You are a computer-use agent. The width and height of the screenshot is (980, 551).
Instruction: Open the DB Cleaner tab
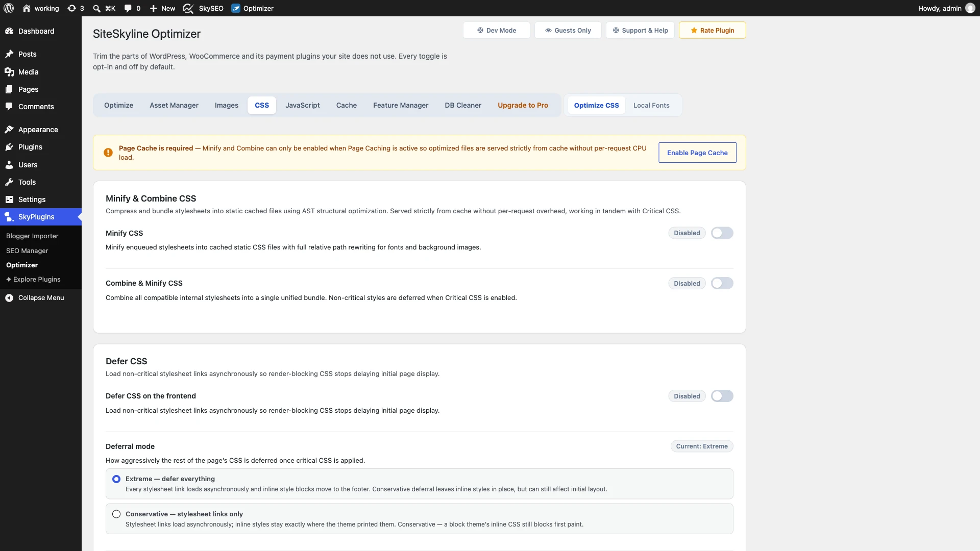click(x=463, y=105)
